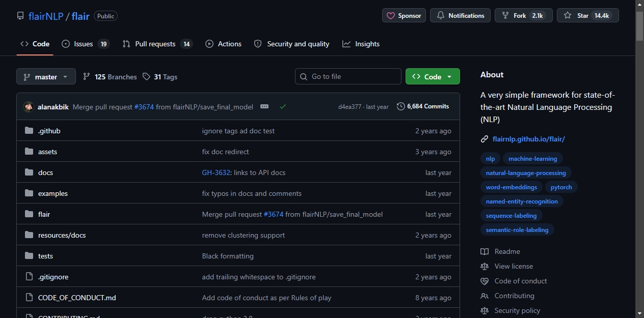The image size is (644, 318).
Task: Open the master branch dropdown
Action: [46, 76]
